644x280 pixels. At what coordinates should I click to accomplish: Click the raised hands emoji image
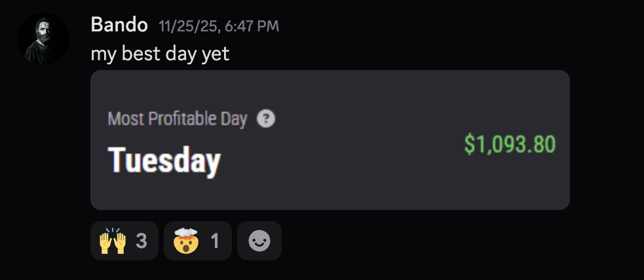113,241
